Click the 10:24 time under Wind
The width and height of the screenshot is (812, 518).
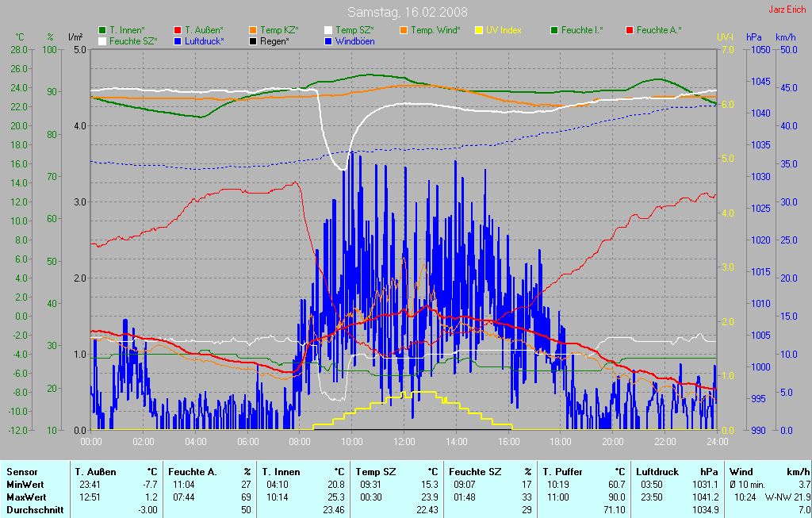[x=745, y=497]
